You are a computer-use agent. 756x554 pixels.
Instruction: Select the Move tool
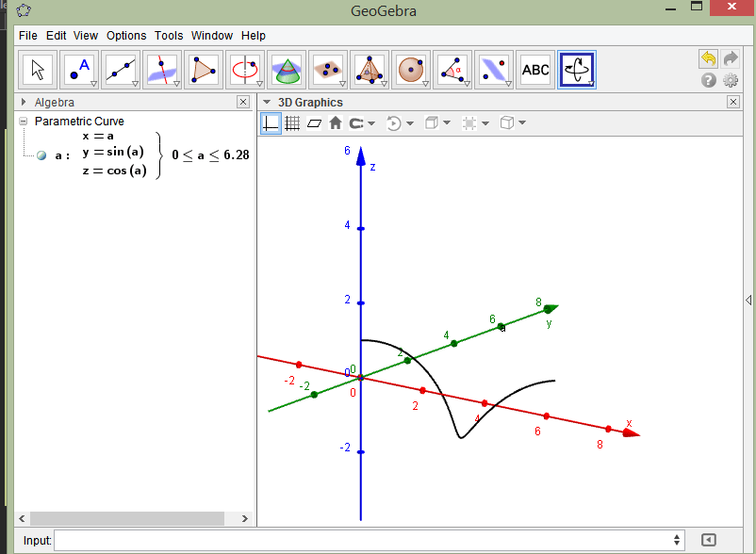(x=37, y=69)
